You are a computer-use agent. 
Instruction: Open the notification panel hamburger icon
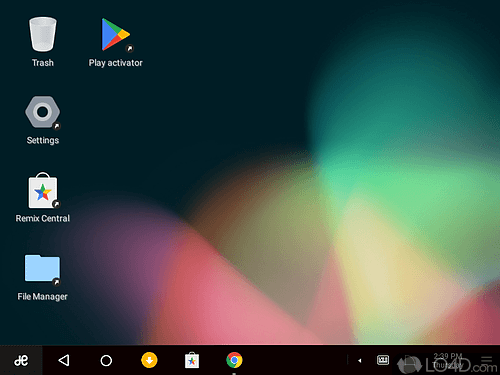tap(486, 359)
